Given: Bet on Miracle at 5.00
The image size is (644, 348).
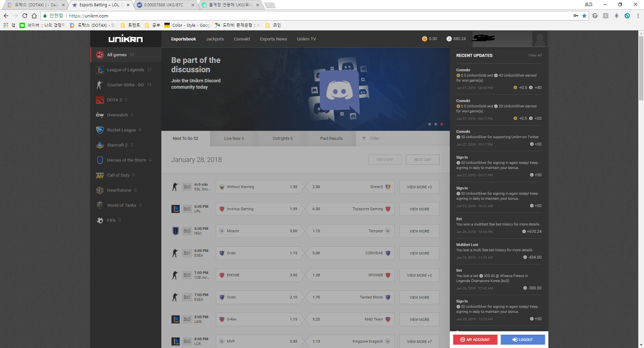Looking at the screenshot, I should (258, 231).
